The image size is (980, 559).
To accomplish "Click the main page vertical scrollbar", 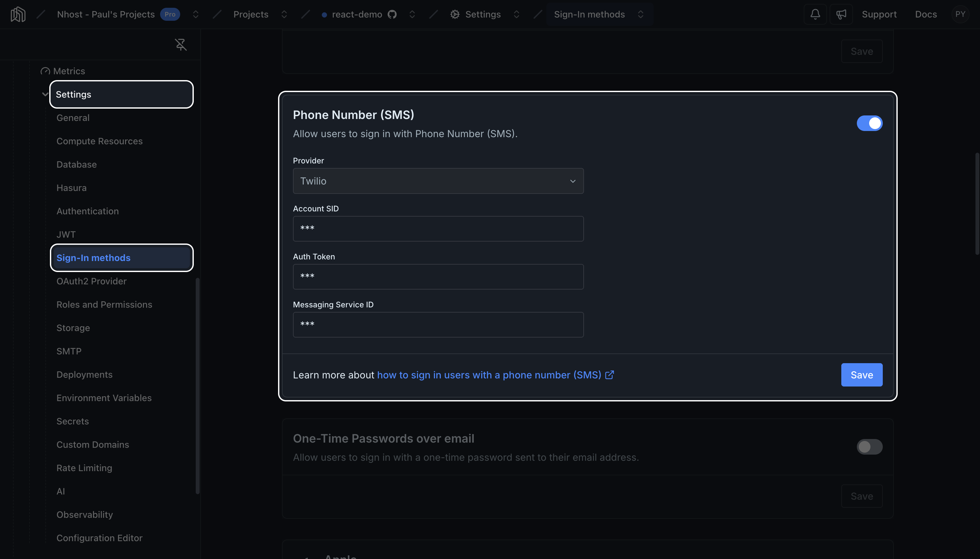I will click(x=977, y=204).
